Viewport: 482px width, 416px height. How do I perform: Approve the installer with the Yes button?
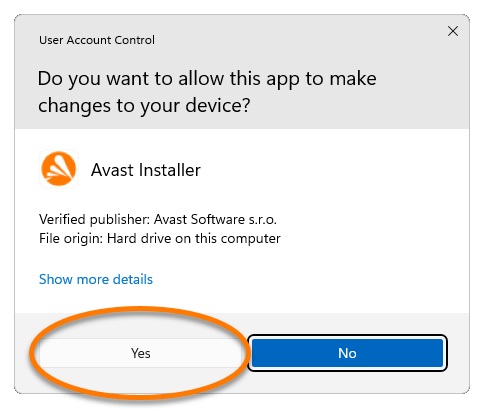[141, 353]
